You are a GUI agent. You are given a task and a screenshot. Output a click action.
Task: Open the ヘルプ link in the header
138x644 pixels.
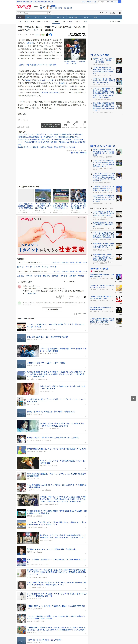coord(94,2)
